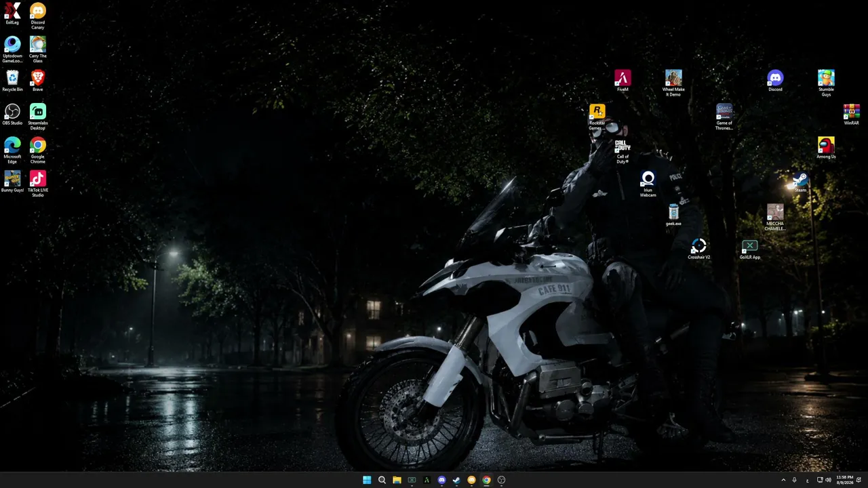This screenshot has width=868, height=488.
Task: Select the Steam desktop shortcut
Action: click(800, 182)
